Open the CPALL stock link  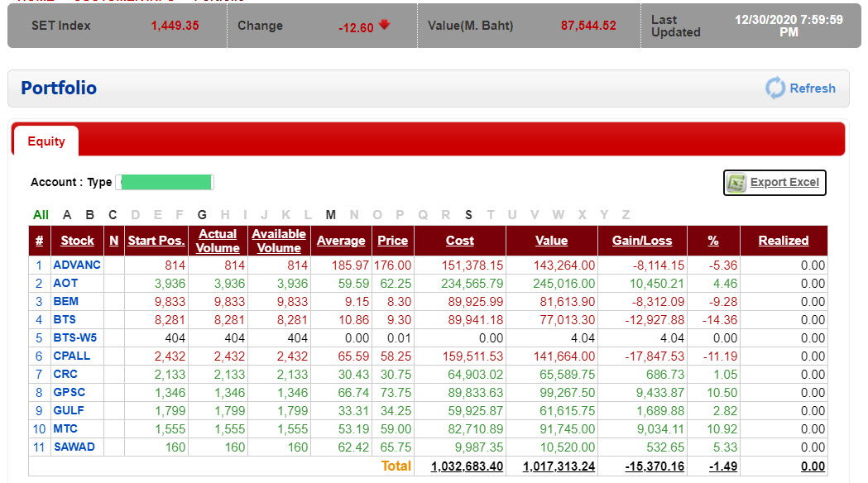(71, 356)
